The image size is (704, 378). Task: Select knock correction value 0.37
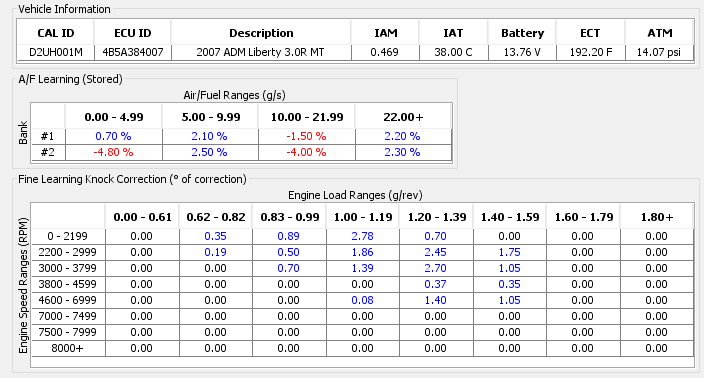[436, 284]
